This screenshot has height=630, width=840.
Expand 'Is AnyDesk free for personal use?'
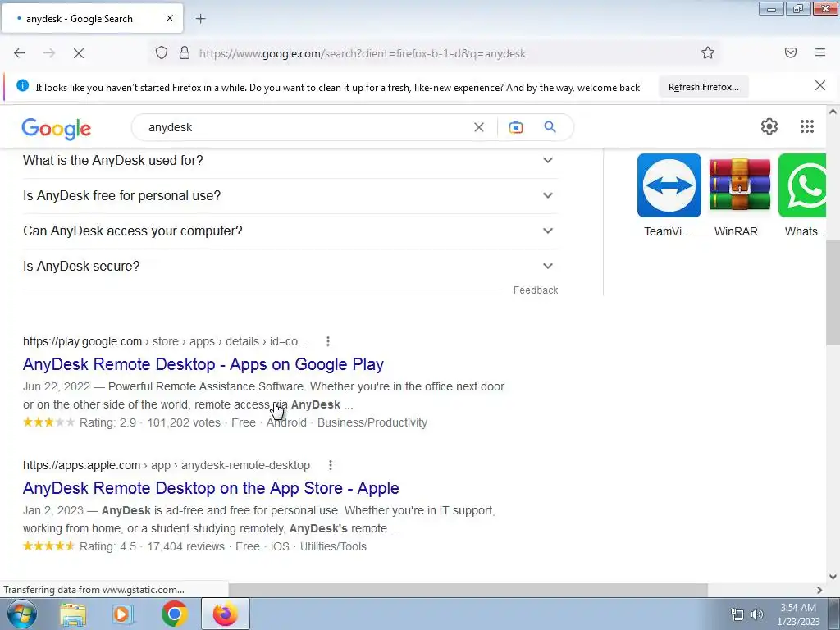point(290,195)
